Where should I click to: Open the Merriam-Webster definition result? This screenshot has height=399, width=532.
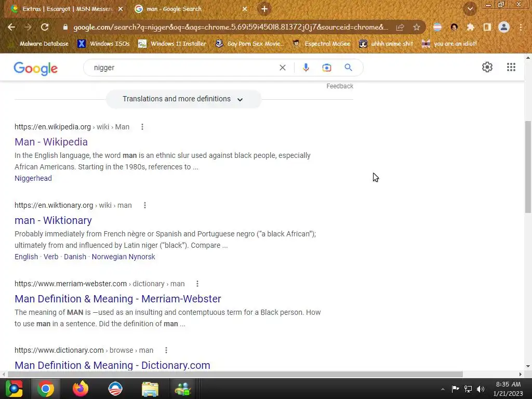coord(118,299)
